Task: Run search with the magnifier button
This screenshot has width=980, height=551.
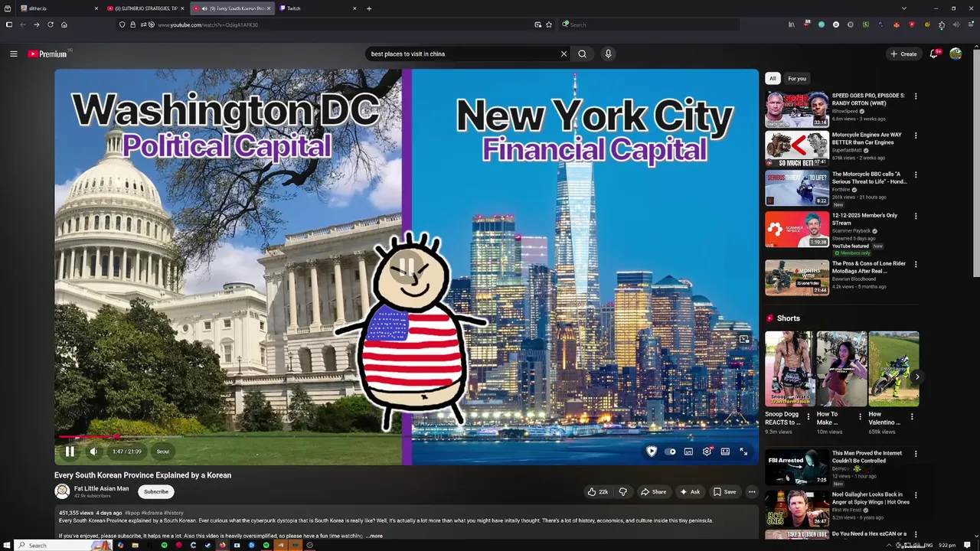Action: (x=583, y=54)
